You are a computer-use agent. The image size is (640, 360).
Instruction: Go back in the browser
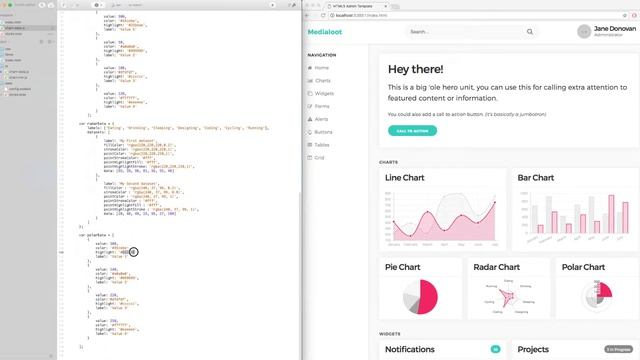[307, 15]
